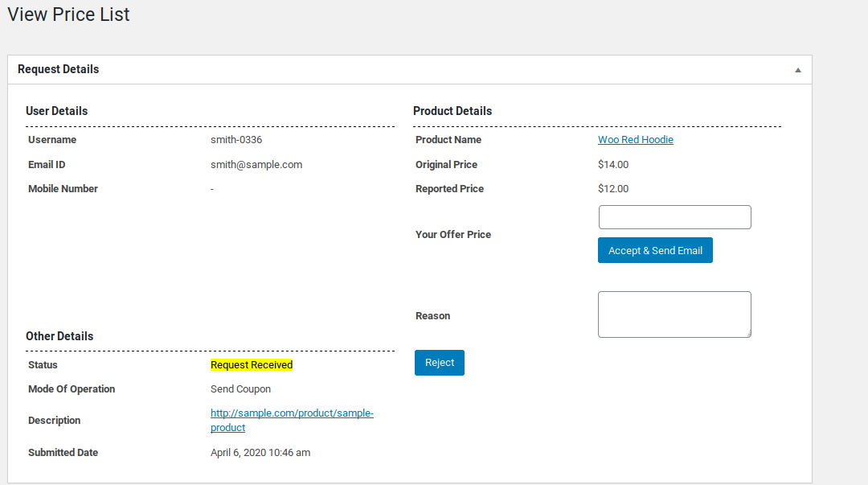Click into the Reason text area

674,314
